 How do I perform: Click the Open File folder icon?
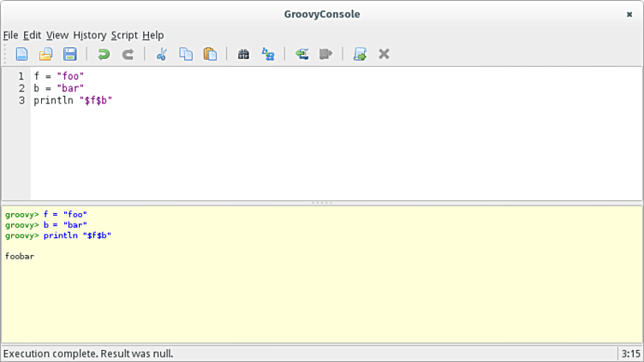pyautogui.click(x=45, y=54)
